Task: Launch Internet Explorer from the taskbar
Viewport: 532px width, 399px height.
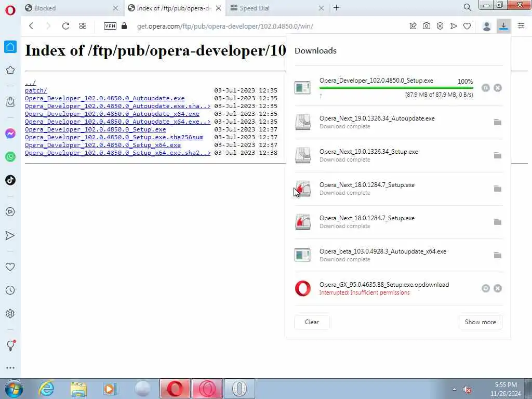Action: point(46,389)
